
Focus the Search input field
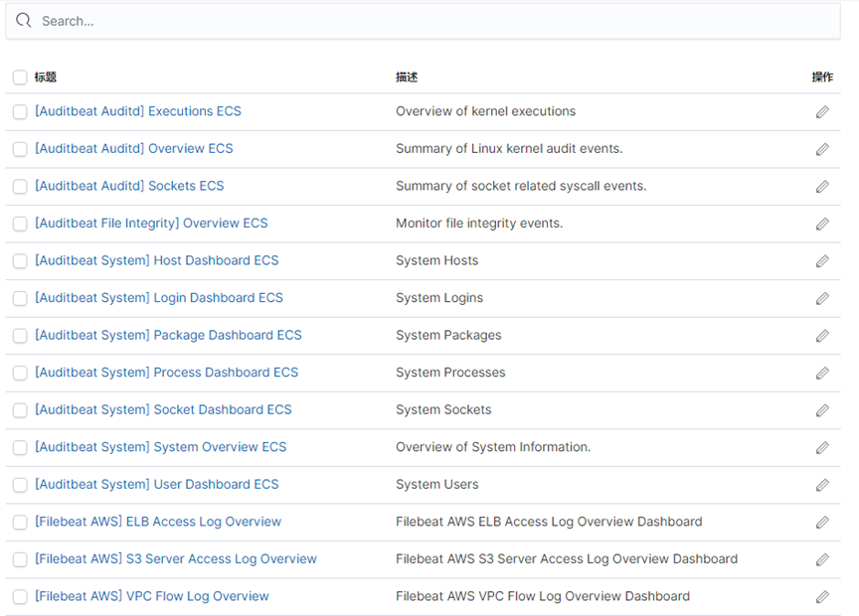pyautogui.click(x=423, y=21)
